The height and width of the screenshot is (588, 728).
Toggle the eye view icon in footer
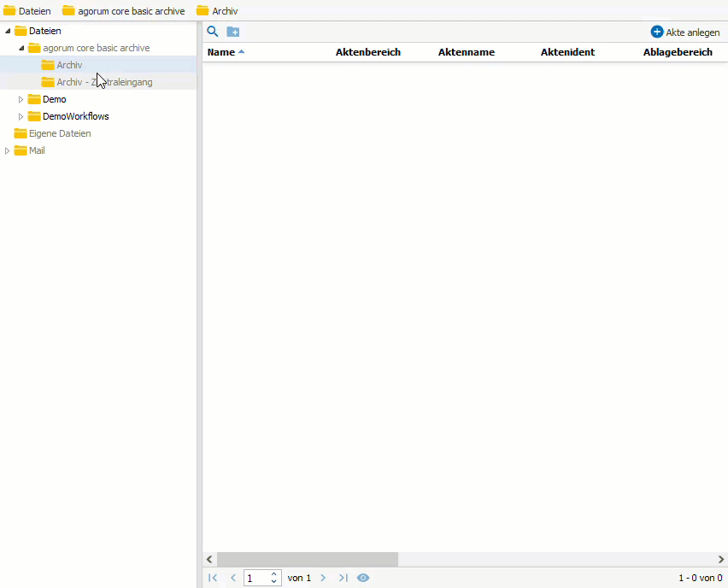pos(363,578)
